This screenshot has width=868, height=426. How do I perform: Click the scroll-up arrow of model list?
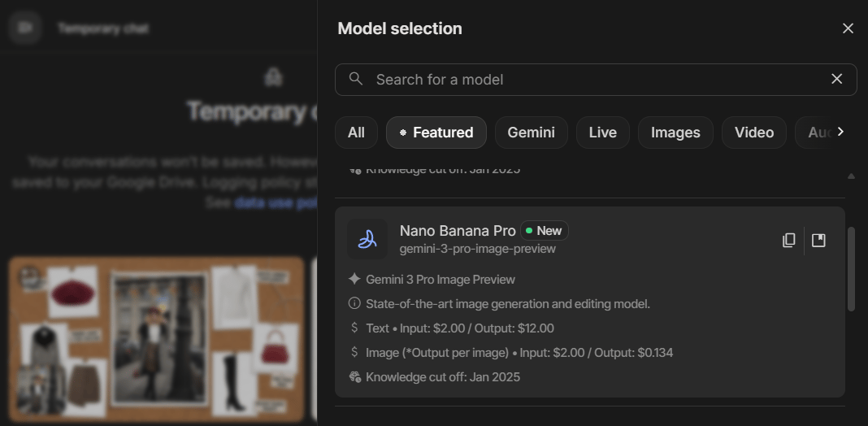(851, 176)
